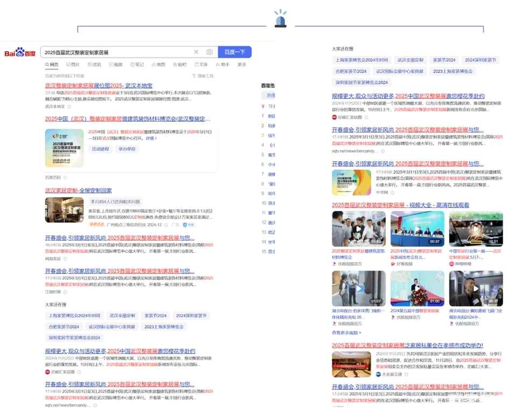Switch to the 视频 video tab
The width and height of the screenshot is (516, 420).
[115, 64]
